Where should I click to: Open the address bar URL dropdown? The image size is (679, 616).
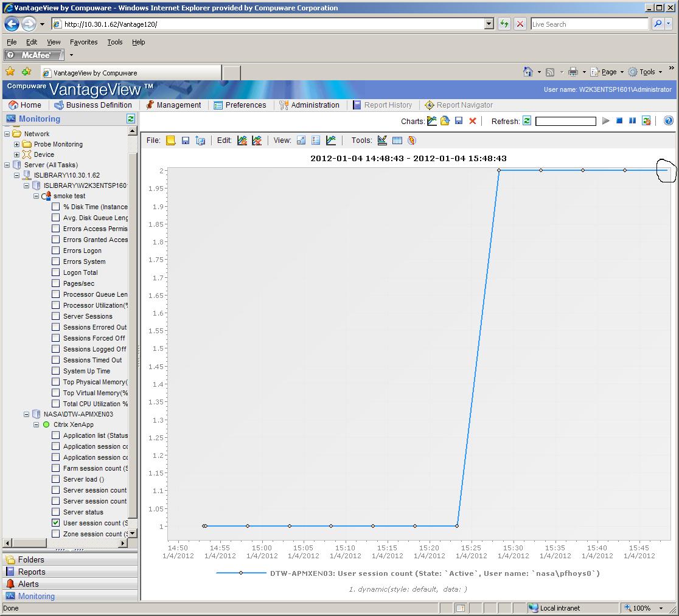489,24
